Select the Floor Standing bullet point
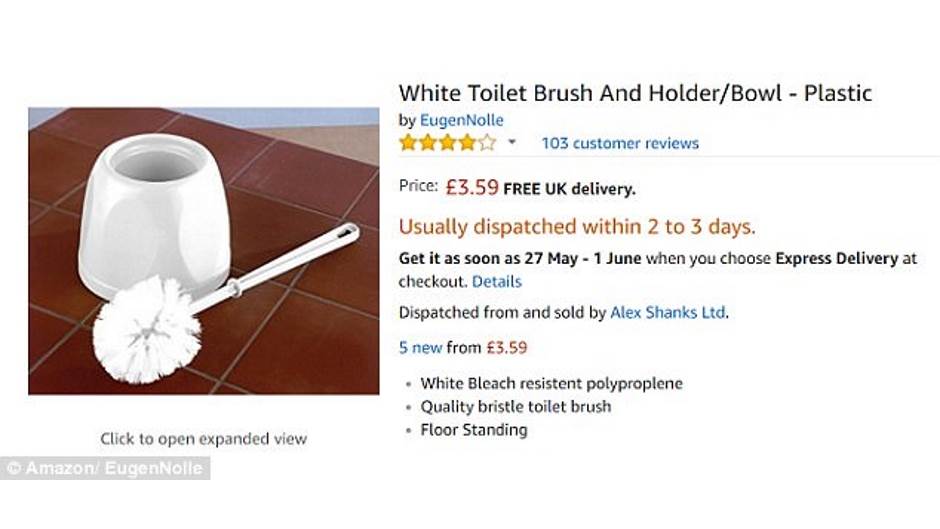The height and width of the screenshot is (529, 940). (x=473, y=430)
